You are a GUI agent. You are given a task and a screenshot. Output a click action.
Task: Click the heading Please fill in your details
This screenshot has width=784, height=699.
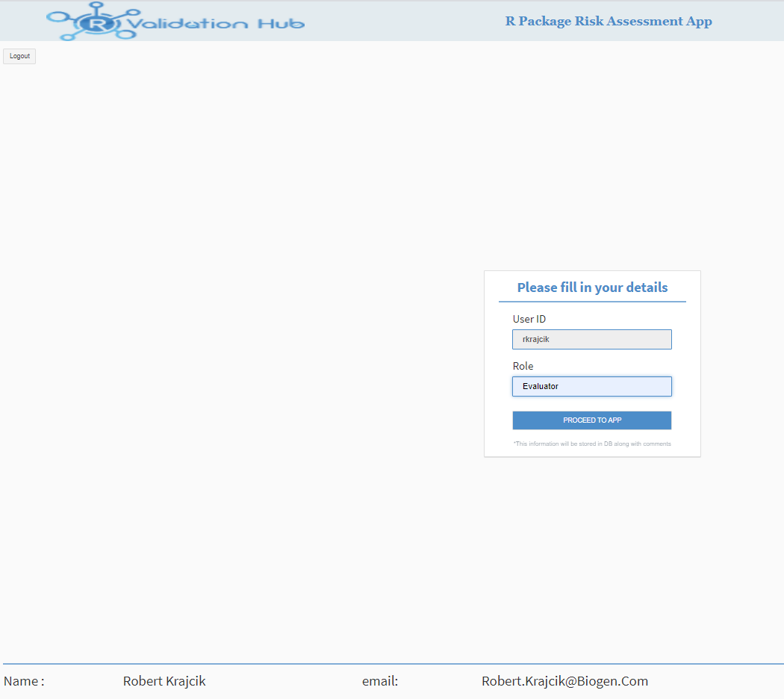tap(592, 288)
